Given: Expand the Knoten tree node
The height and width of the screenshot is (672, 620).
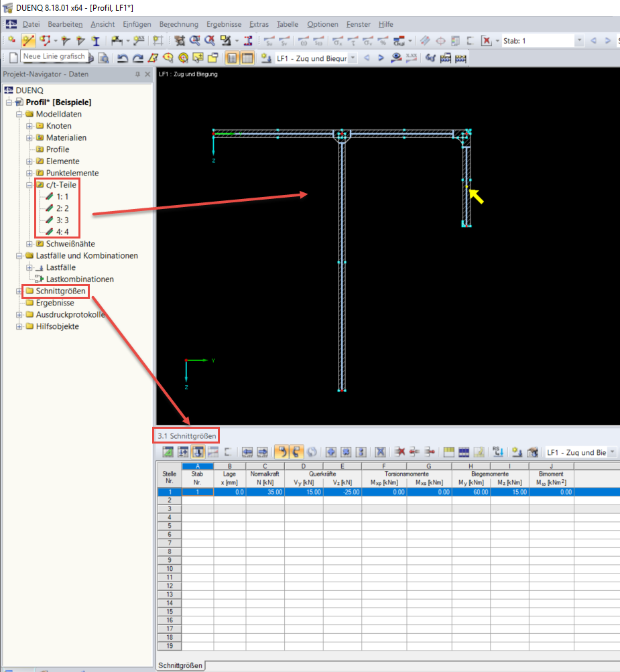Looking at the screenshot, I should pyautogui.click(x=29, y=126).
